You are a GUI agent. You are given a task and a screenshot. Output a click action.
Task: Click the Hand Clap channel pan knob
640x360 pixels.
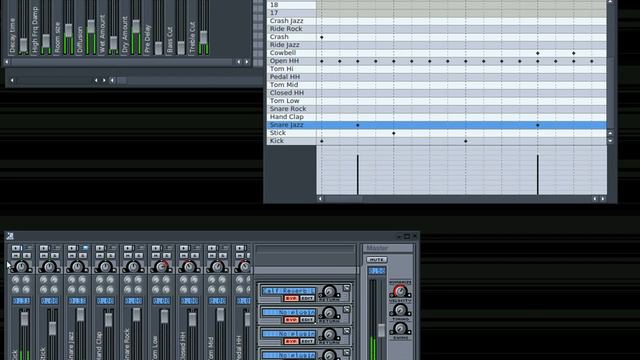coord(105,267)
